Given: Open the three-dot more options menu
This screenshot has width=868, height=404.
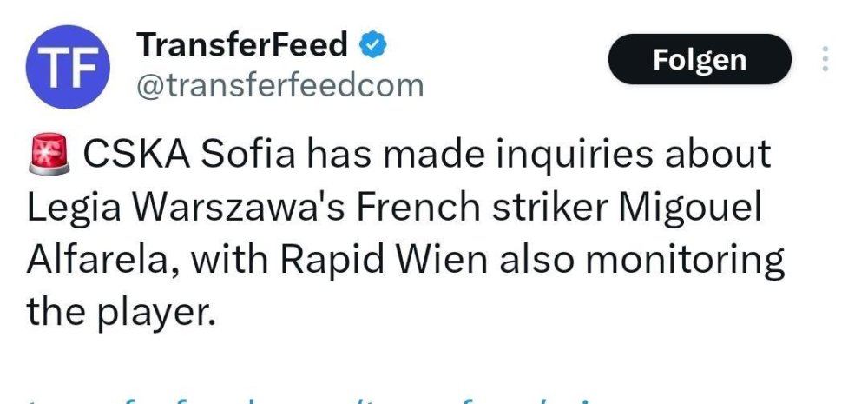Looking at the screenshot, I should 825,59.
